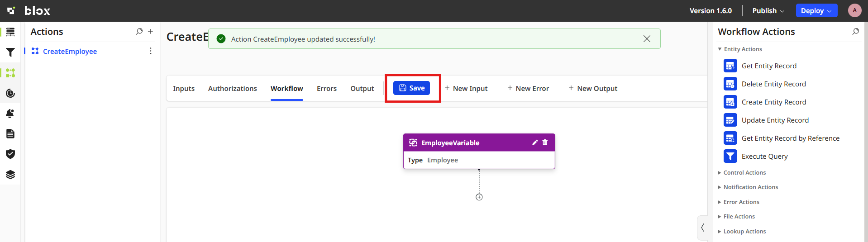Add workflow step below EmployeeVariable node

click(479, 197)
